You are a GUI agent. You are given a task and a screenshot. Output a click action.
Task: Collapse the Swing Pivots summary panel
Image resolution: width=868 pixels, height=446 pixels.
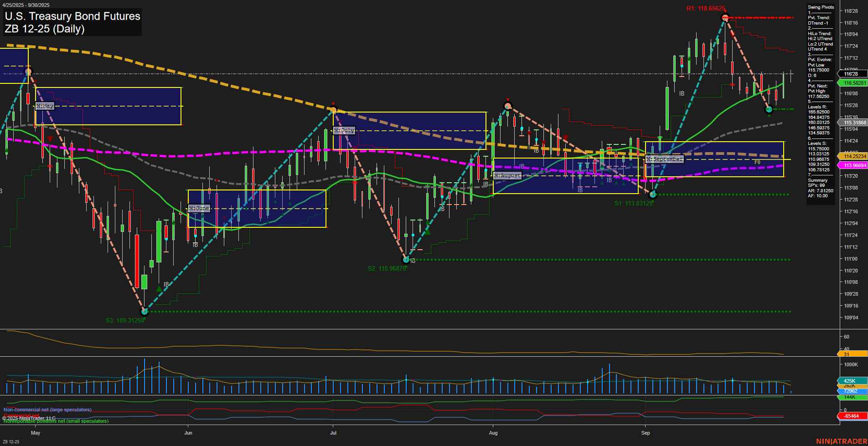[820, 7]
